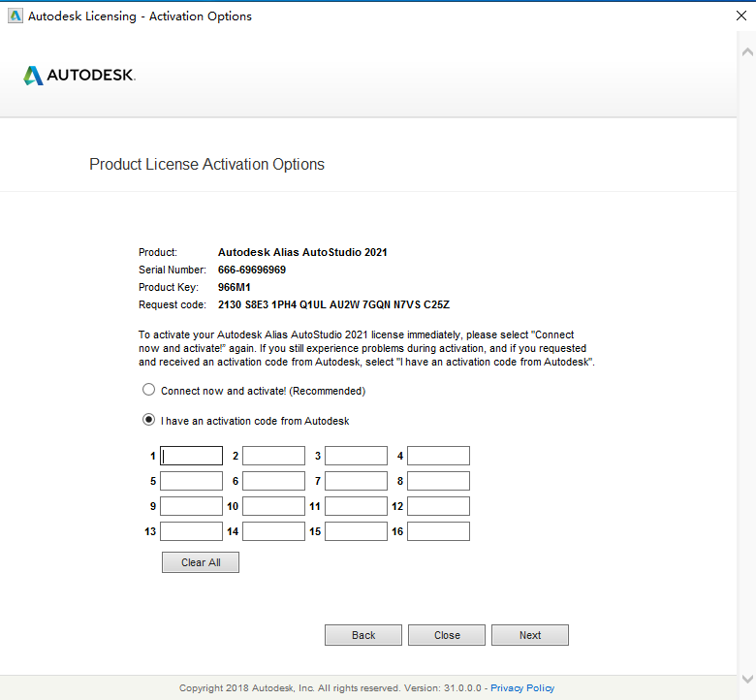This screenshot has width=756, height=700.
Task: Select activation code field 6
Action: pyautogui.click(x=274, y=481)
